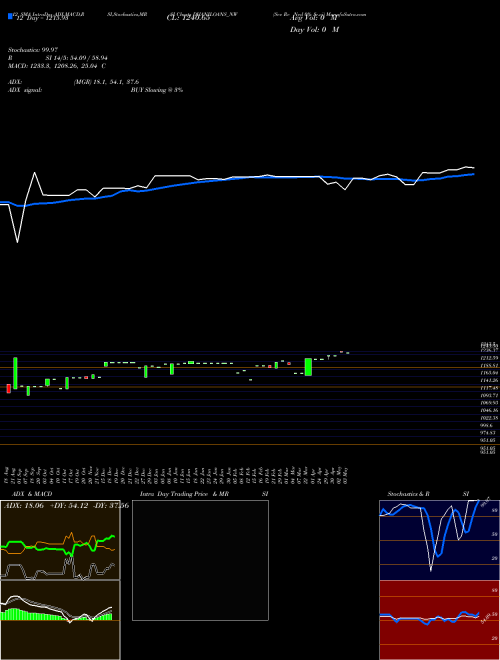Click the 'ADX: 18.06' value in ADX panel

click(24, 506)
